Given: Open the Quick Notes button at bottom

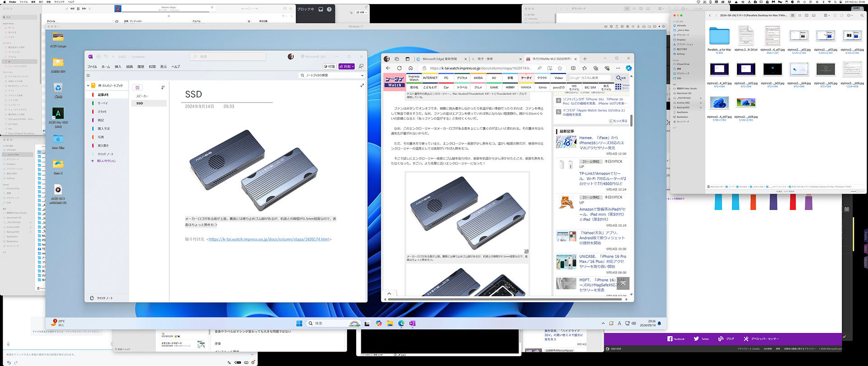Looking at the screenshot, I should (x=102, y=298).
